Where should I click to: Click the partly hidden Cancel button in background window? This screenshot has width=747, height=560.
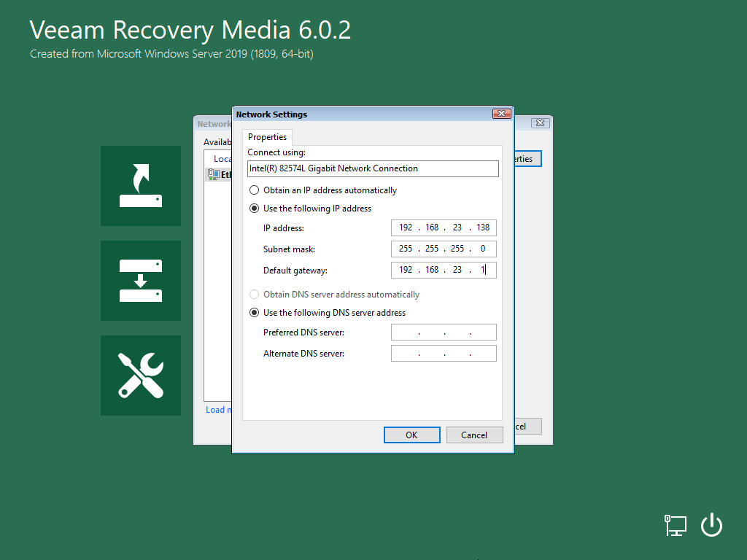point(528,426)
